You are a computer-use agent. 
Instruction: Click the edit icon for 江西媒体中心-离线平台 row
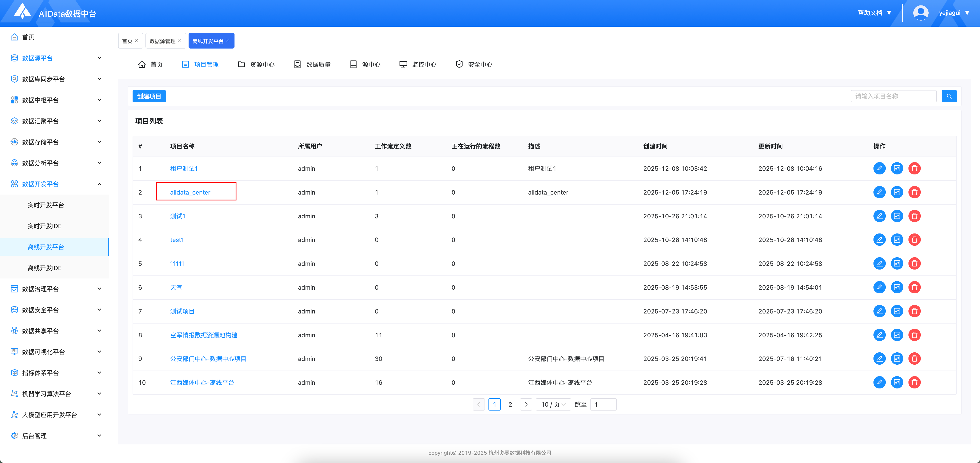(x=879, y=382)
